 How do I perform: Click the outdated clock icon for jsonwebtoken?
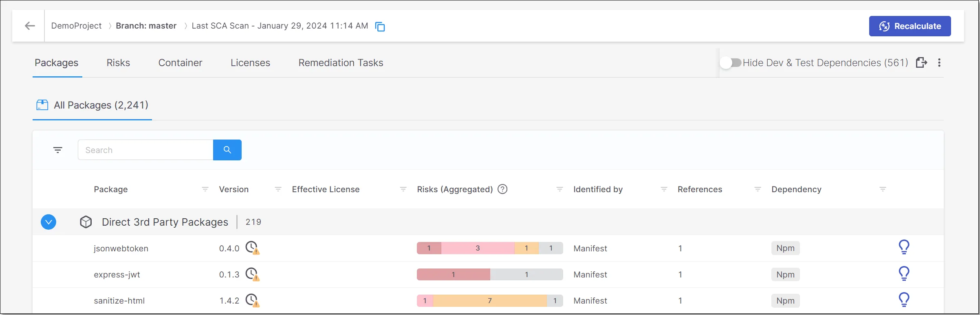(252, 248)
